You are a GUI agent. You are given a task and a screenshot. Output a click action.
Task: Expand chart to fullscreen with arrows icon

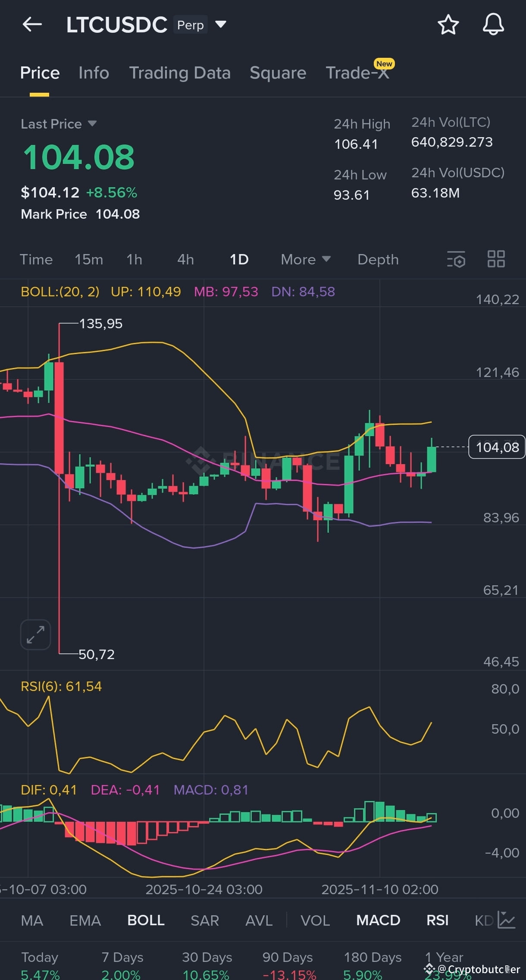pyautogui.click(x=35, y=634)
